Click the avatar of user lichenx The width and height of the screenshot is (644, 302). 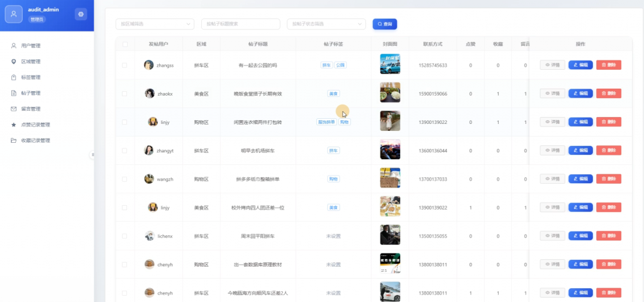150,236
